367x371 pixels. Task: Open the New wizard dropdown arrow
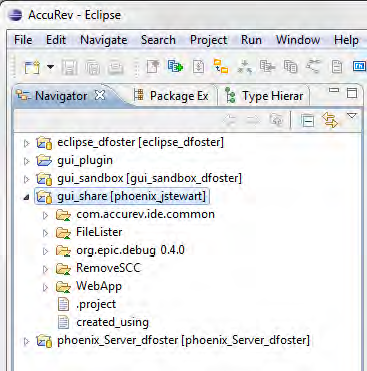click(50, 67)
